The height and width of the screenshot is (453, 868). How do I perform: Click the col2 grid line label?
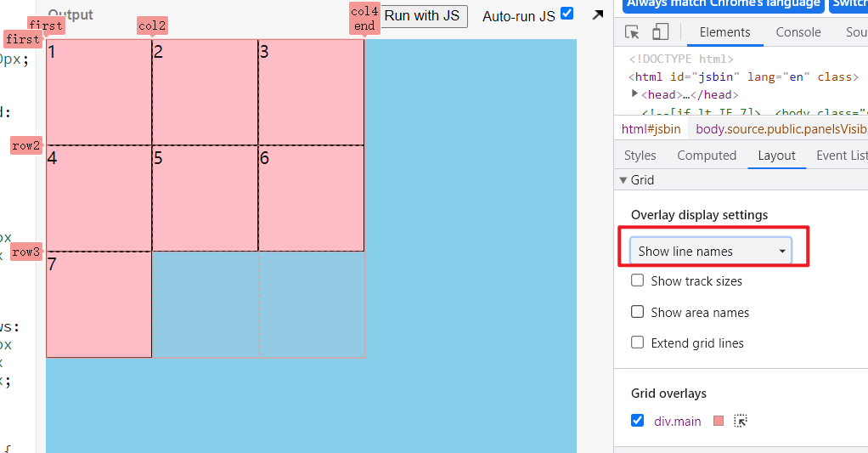click(152, 25)
